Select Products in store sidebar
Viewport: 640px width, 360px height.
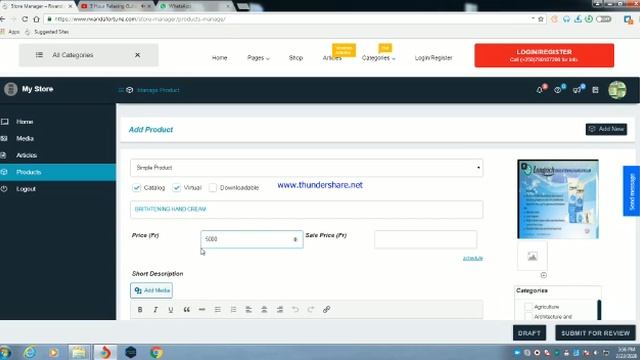[58, 172]
